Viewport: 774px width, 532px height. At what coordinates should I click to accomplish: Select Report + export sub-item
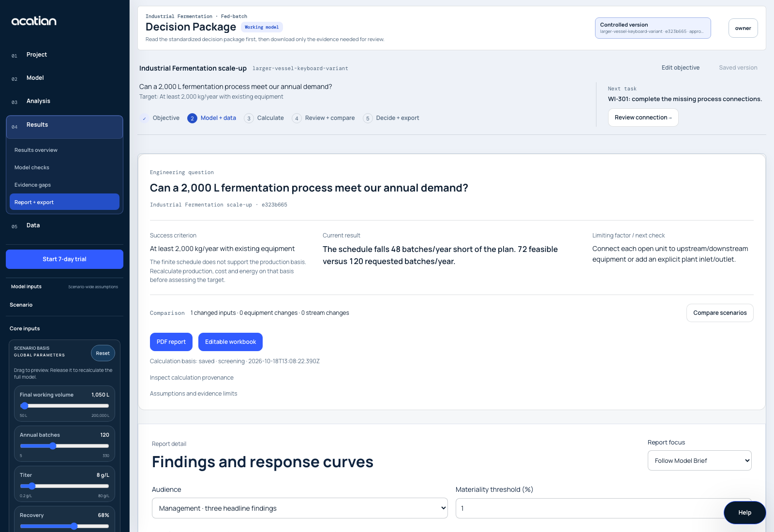(x=64, y=202)
